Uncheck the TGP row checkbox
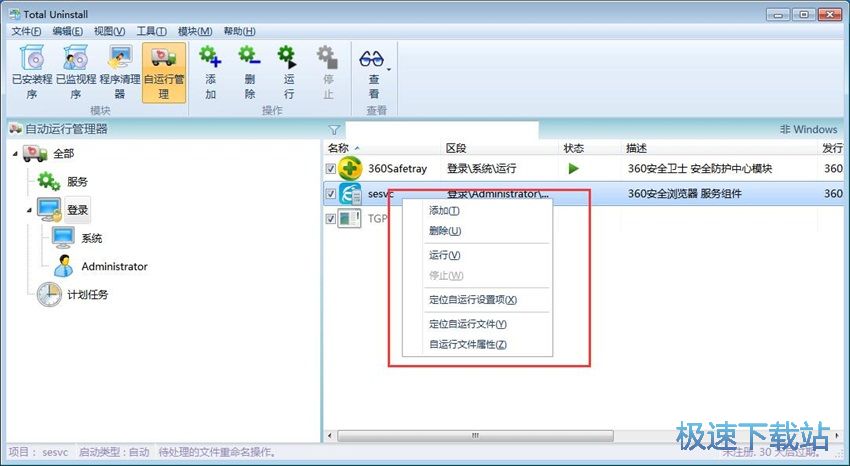This screenshot has width=850, height=466. [331, 219]
